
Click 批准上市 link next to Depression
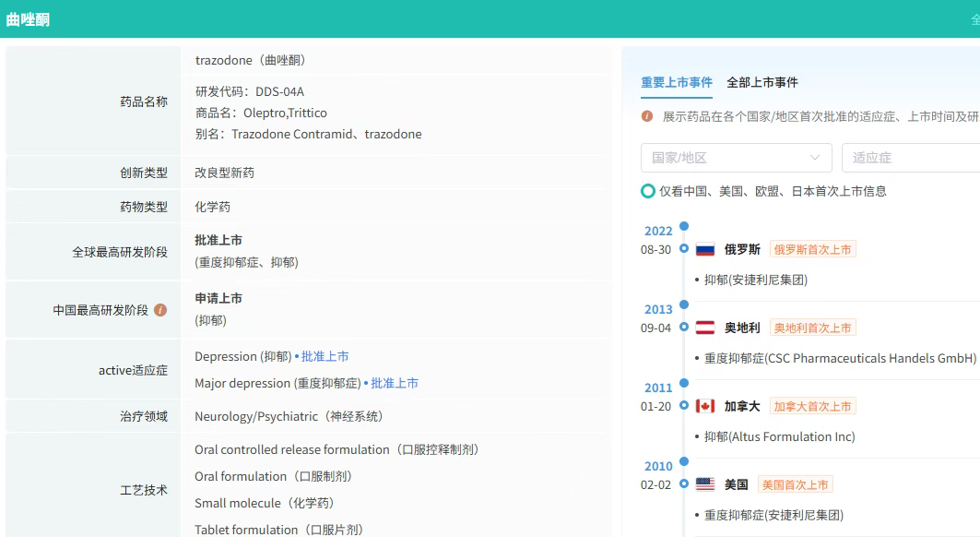[x=325, y=356]
